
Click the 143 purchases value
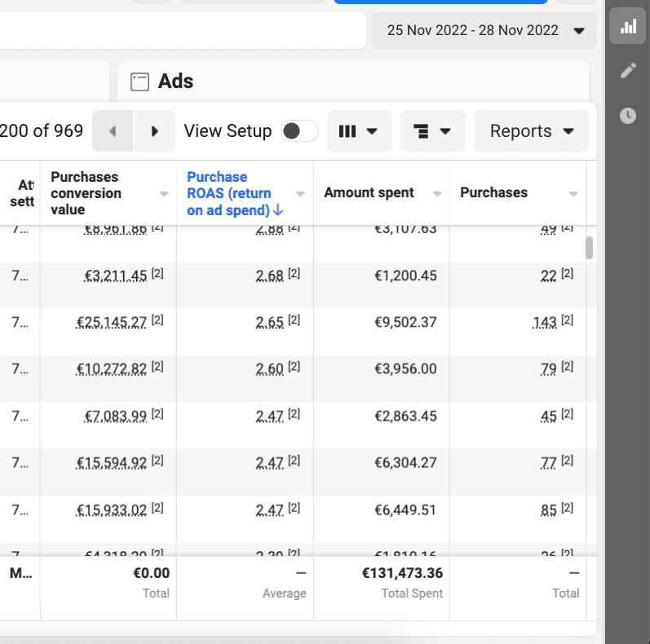[x=544, y=323]
